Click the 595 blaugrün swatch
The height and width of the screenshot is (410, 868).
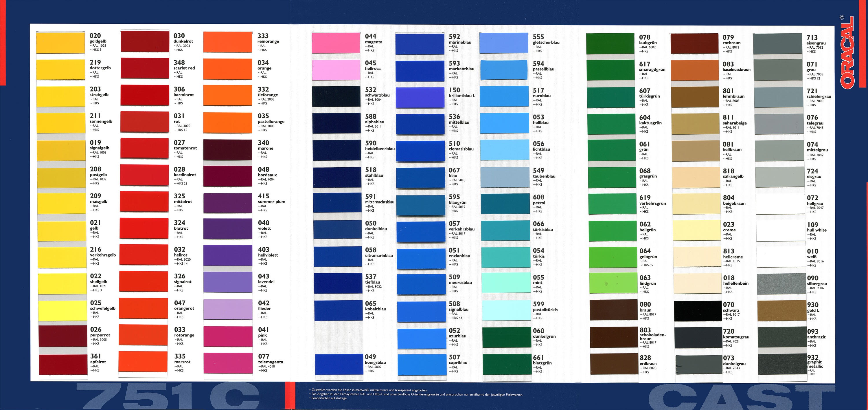tap(420, 205)
